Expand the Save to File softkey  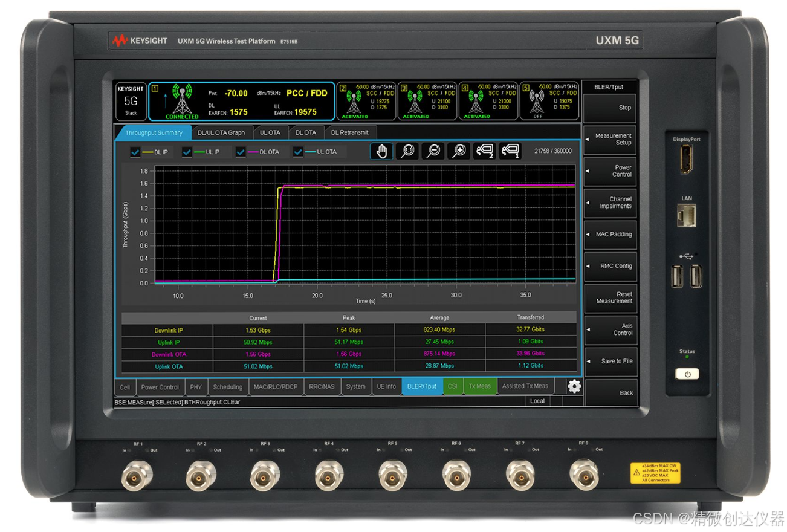[610, 361]
